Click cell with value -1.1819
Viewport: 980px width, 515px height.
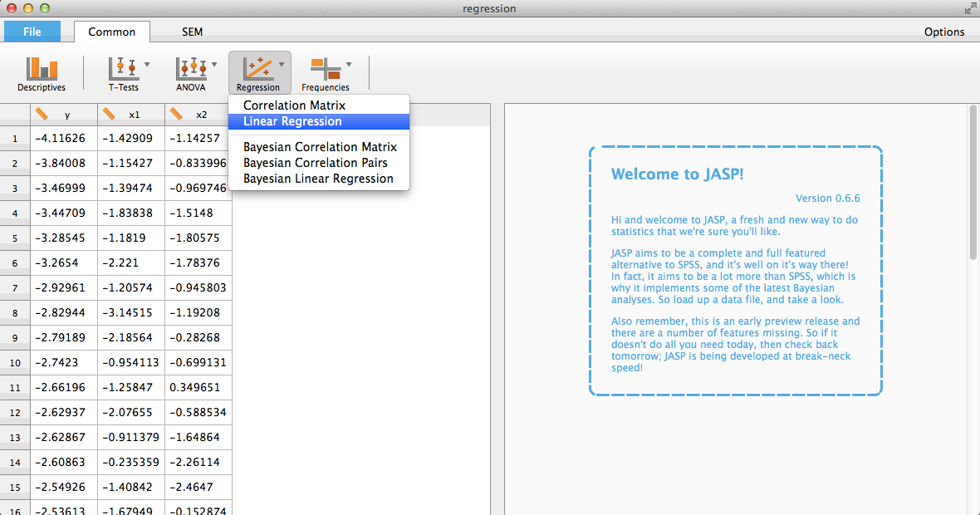(x=131, y=238)
